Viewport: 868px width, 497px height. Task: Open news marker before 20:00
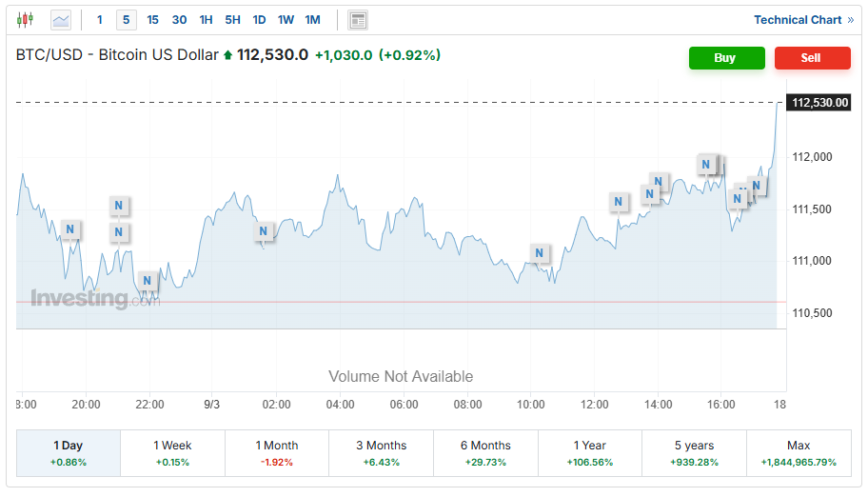tap(69, 229)
